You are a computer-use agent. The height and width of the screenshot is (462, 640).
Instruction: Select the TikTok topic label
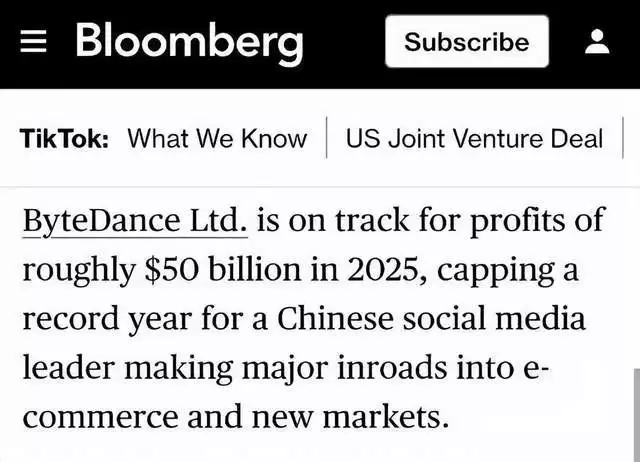(64, 138)
